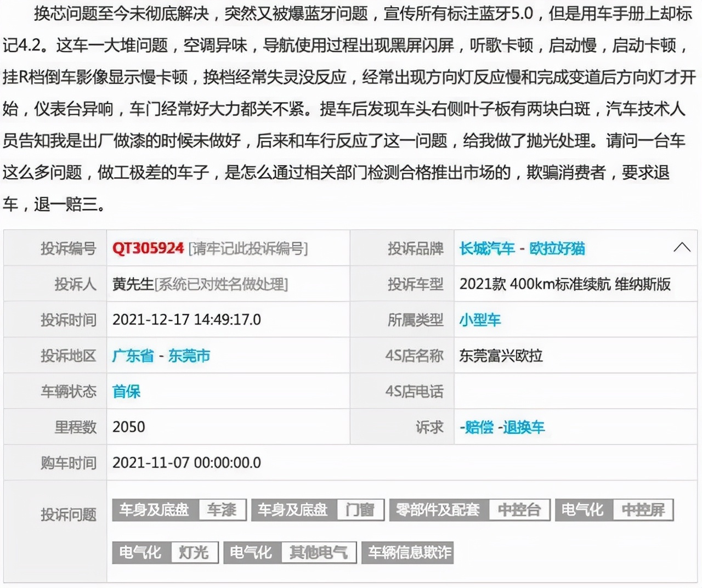Select the 电气化 中控屏 issue tag
This screenshot has height=588, width=702.
(x=614, y=510)
